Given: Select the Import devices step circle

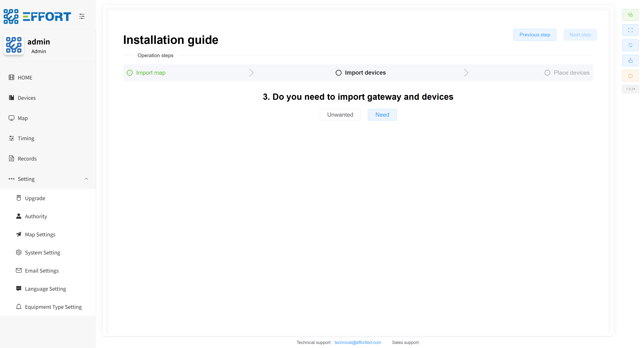Looking at the screenshot, I should (338, 73).
